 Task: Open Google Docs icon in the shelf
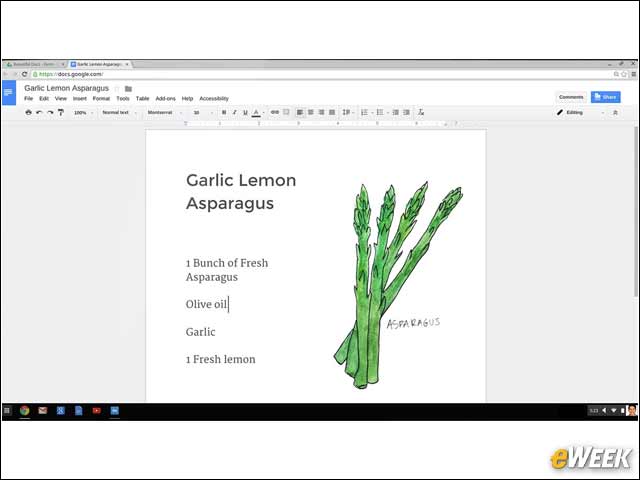(x=79, y=411)
